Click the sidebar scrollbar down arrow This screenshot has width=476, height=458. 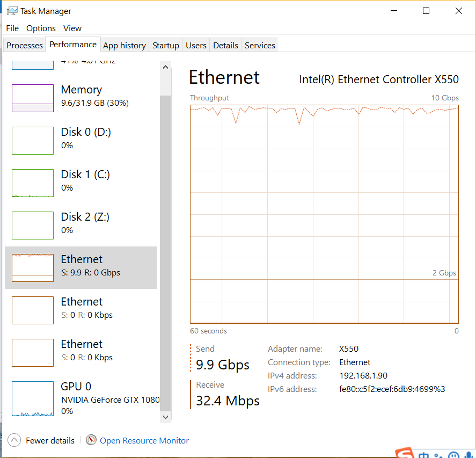tap(165, 417)
